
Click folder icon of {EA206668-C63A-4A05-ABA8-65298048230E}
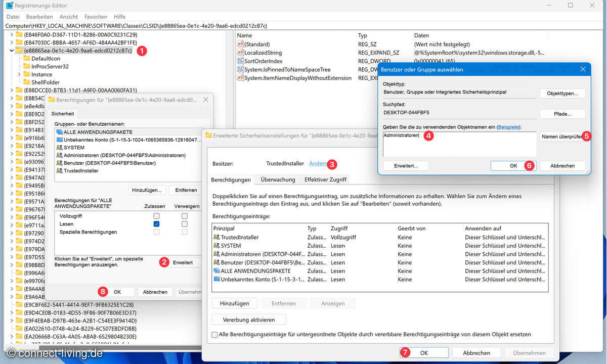19,336
